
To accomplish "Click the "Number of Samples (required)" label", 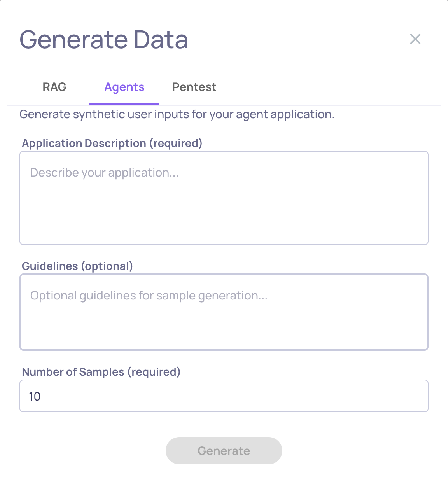I will pos(101,372).
